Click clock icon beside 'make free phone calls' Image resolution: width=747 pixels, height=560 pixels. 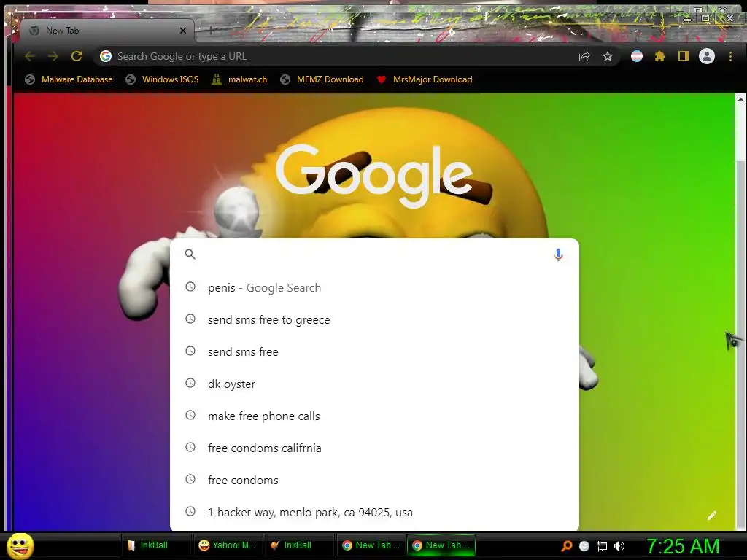[x=190, y=415]
